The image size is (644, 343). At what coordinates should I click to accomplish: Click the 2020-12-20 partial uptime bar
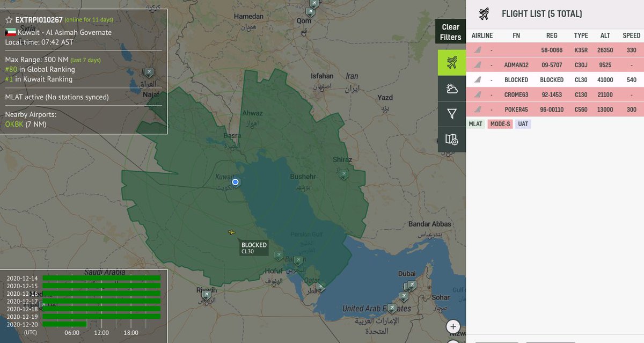click(x=64, y=324)
